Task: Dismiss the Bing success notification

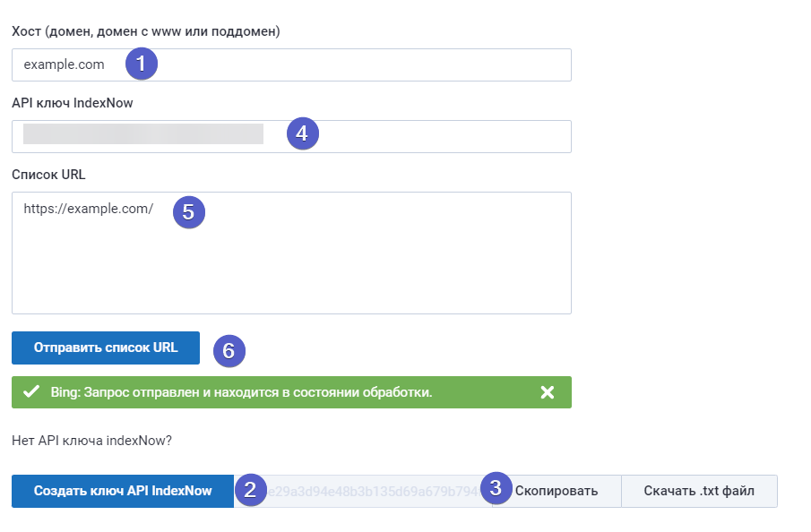Action: pos(548,392)
